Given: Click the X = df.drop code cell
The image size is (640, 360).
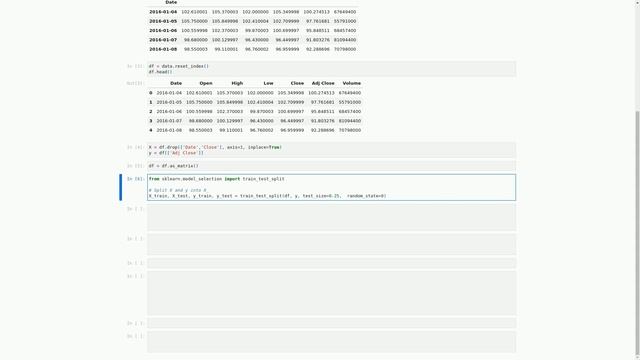Looking at the screenshot, I should pos(331,150).
